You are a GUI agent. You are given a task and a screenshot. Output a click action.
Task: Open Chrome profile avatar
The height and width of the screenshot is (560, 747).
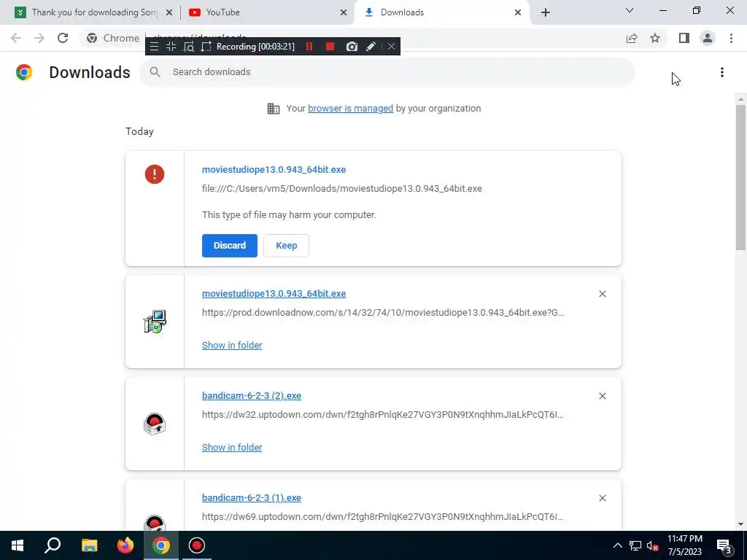pyautogui.click(x=708, y=38)
